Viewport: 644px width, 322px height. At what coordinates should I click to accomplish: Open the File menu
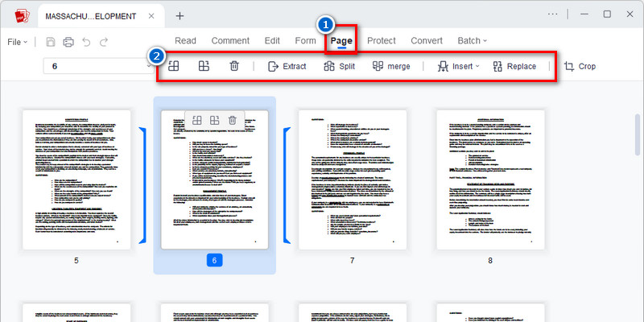(17, 42)
